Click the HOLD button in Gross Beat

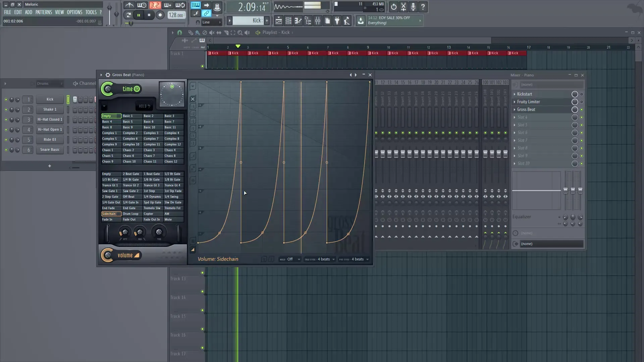pyautogui.click(x=144, y=106)
